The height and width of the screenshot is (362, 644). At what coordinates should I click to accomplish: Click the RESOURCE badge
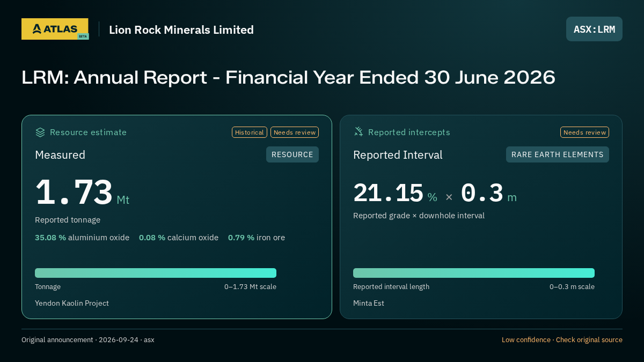tap(292, 154)
